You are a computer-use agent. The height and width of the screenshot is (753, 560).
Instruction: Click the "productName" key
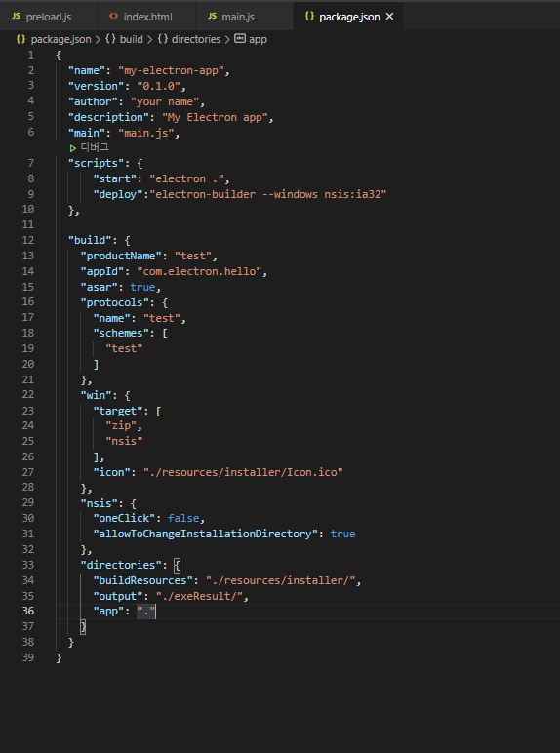pyautogui.click(x=121, y=256)
